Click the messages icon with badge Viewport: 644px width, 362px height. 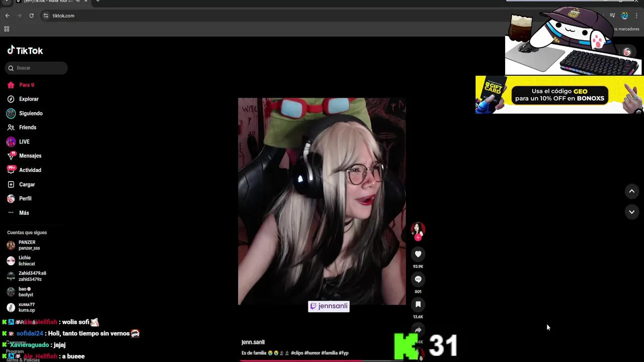(x=11, y=156)
